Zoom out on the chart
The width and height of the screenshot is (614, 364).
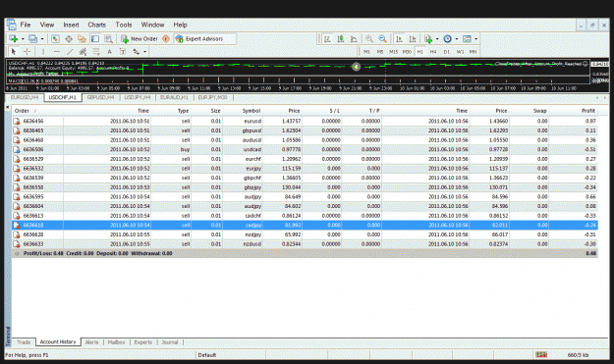click(x=382, y=38)
